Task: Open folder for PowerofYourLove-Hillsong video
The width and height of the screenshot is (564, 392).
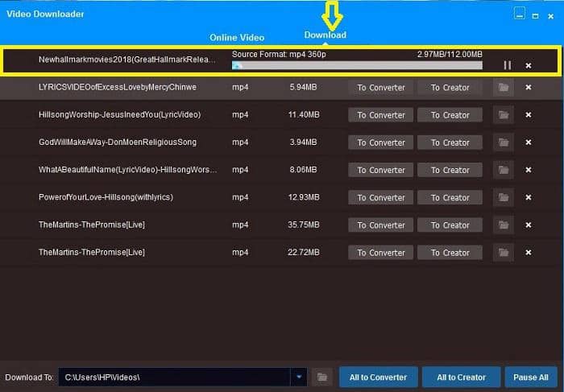Action: 504,198
